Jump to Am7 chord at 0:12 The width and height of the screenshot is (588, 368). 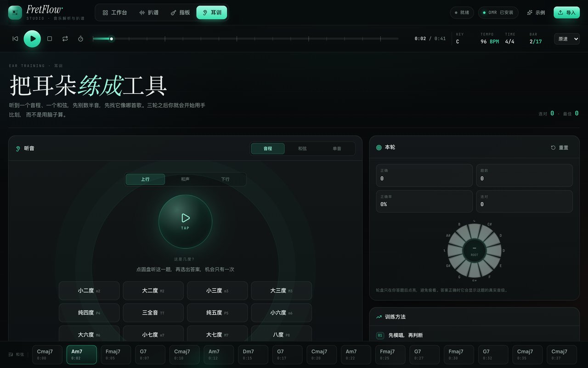[x=219, y=355]
